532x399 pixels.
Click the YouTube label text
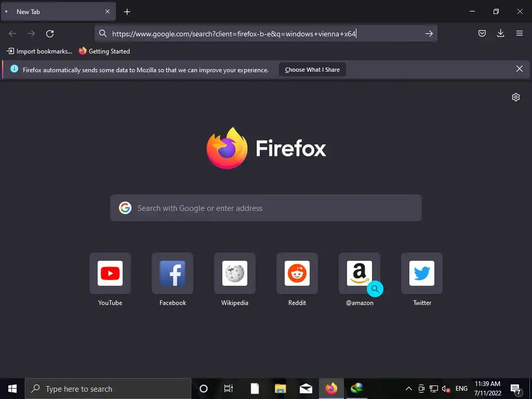pos(110,303)
